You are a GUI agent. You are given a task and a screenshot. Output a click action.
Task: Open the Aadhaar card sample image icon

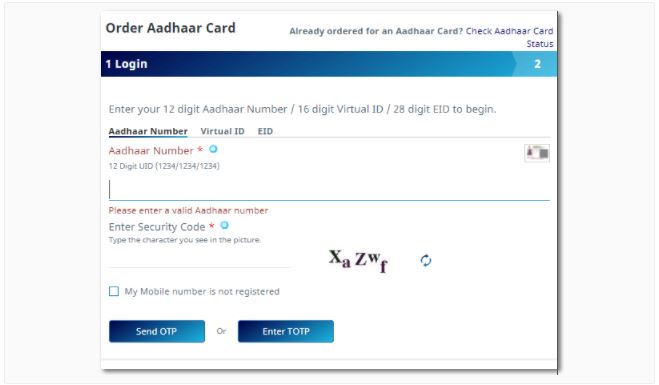(537, 153)
